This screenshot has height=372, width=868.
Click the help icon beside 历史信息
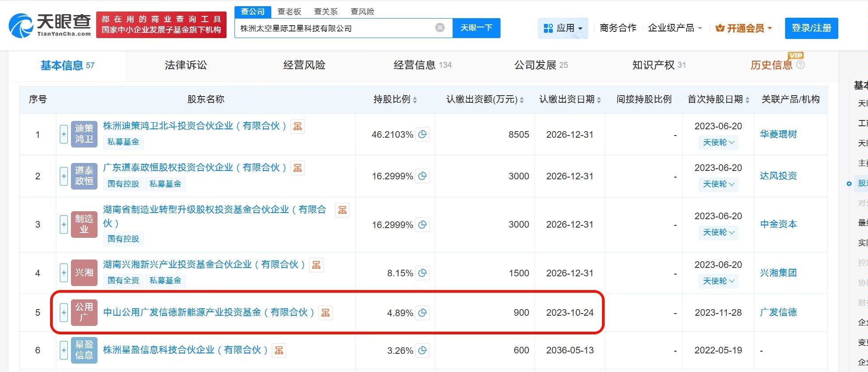(801, 65)
